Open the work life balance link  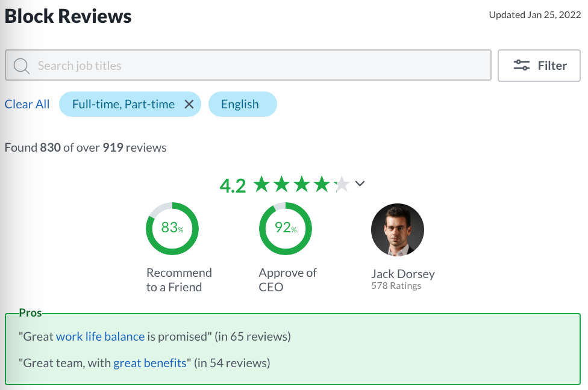pyautogui.click(x=100, y=336)
